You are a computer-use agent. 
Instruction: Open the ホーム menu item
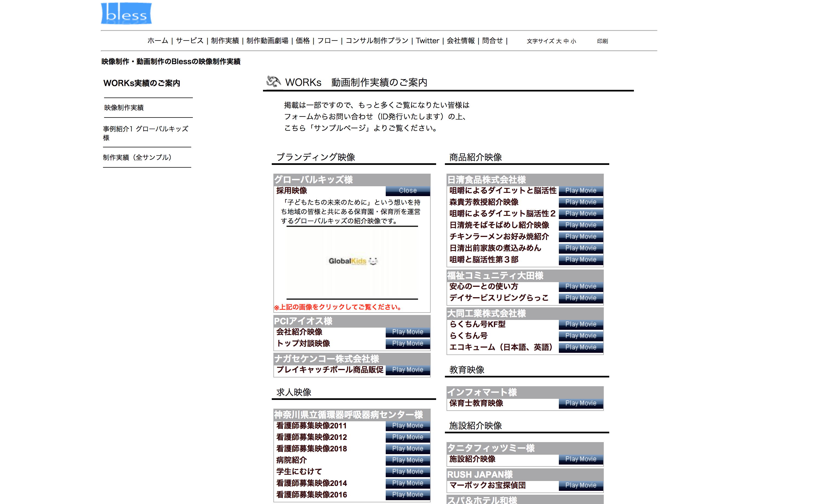coord(158,41)
